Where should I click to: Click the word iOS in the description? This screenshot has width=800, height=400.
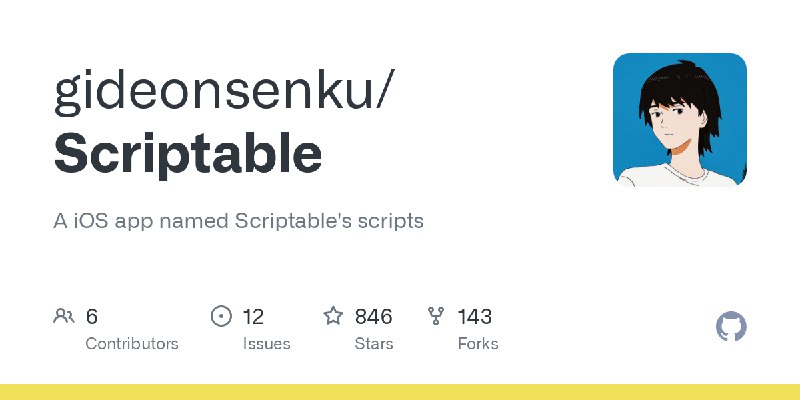[89, 221]
